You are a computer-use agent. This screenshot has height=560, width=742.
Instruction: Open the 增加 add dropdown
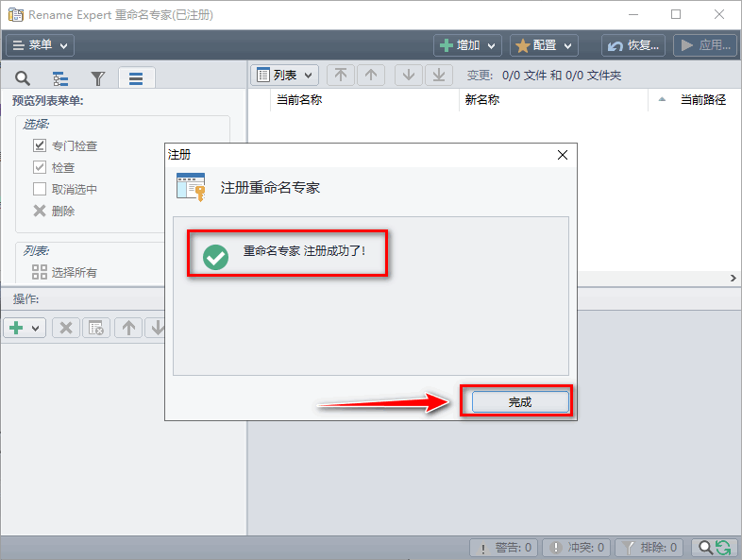(467, 45)
